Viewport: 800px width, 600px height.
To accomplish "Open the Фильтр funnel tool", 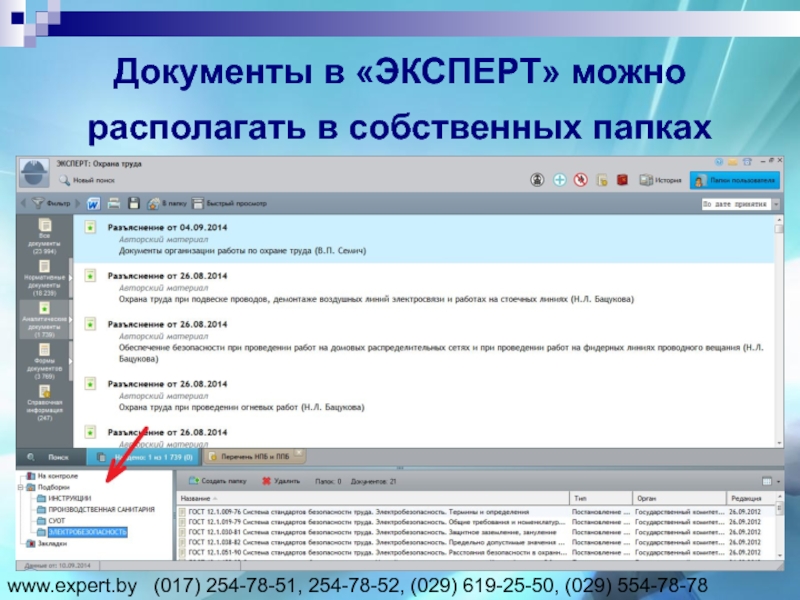I will pyautogui.click(x=51, y=203).
